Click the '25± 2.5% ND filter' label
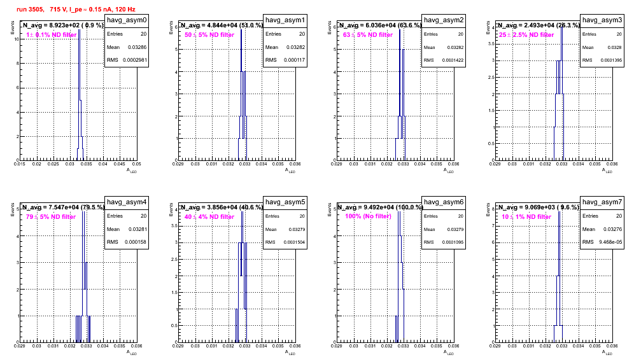The width and height of the screenshot is (634, 364). point(526,35)
